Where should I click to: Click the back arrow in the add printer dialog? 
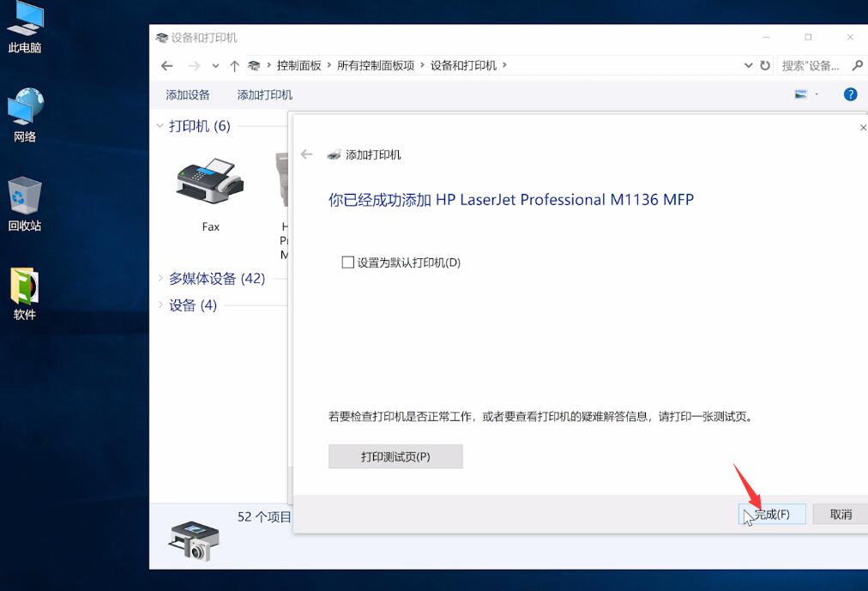(306, 155)
